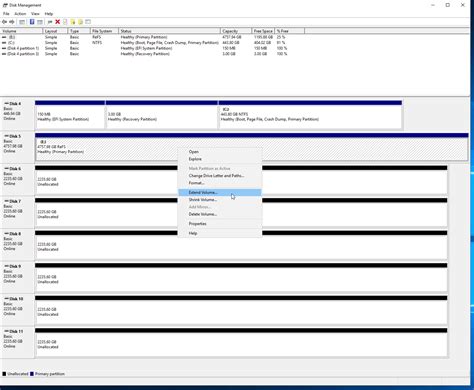Click Help in the context menu
The width and height of the screenshot is (474, 390).
coord(220,233)
